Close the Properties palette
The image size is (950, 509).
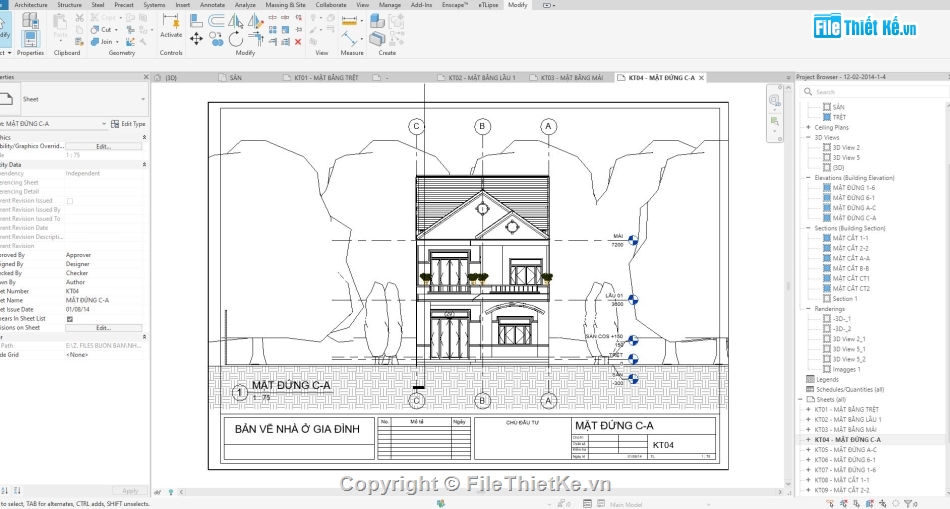point(145,77)
